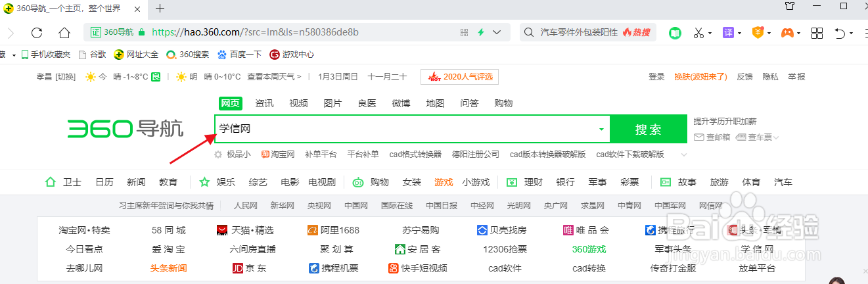Open the 查车票 ticket dropdown

pos(758,137)
